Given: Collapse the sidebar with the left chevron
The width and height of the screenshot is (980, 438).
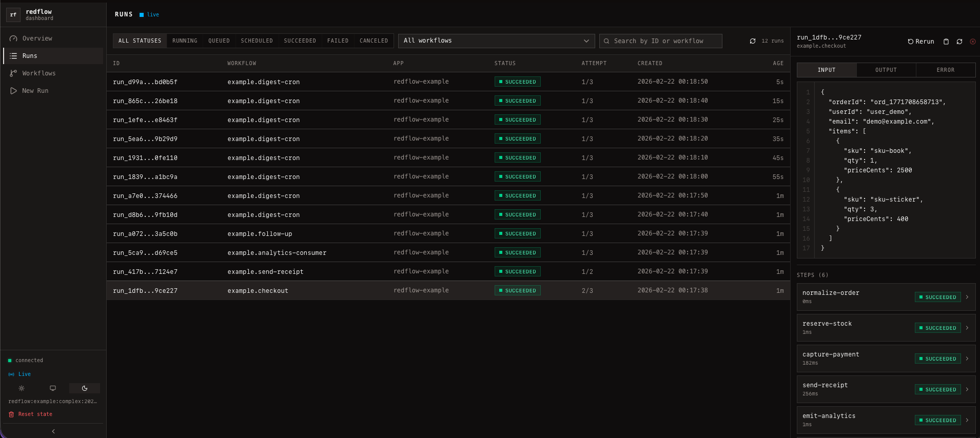Looking at the screenshot, I should click(53, 431).
